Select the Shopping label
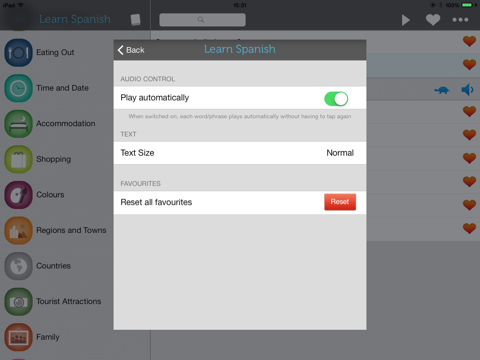Viewport: 480px width, 360px height. point(53,159)
